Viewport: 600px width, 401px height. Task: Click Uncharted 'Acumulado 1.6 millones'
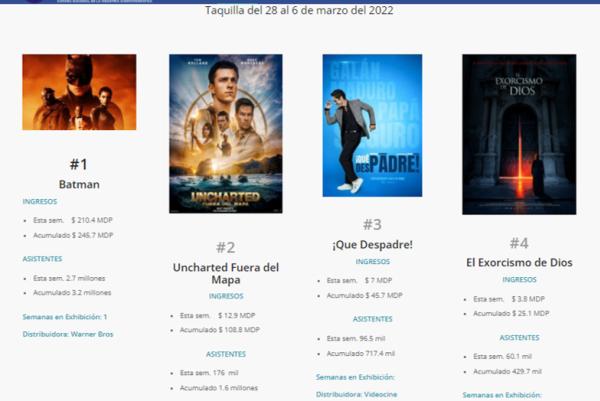point(219,388)
